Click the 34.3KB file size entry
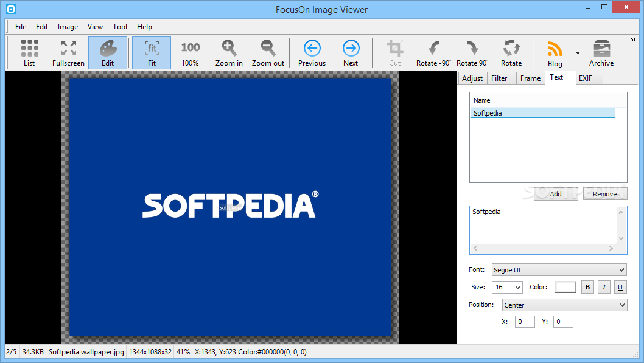Image resolution: width=644 pixels, height=363 pixels. point(33,352)
